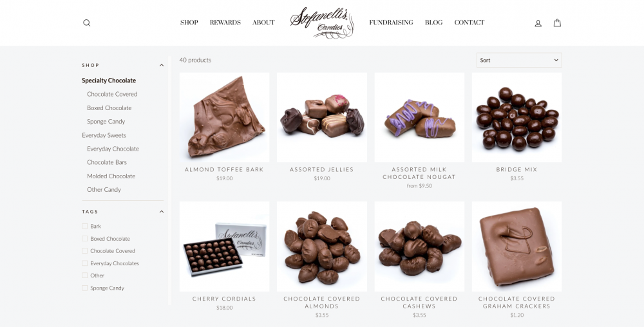Image resolution: width=644 pixels, height=327 pixels.
Task: Open the Sort dropdown
Action: 519,60
